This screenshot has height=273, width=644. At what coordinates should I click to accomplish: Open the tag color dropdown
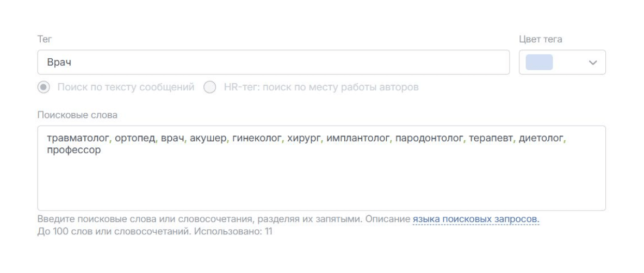point(562,63)
